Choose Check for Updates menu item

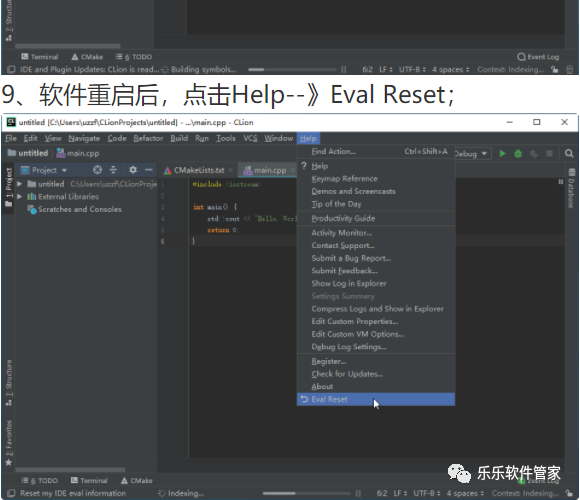coord(376,374)
